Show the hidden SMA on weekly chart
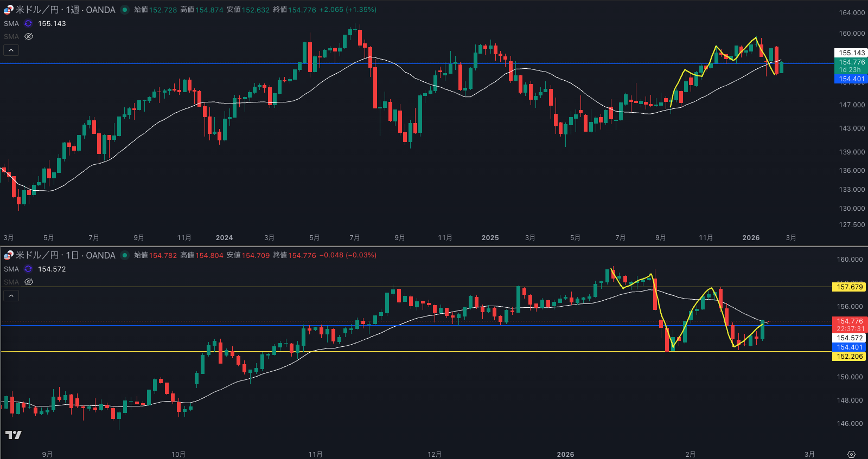868x459 pixels. 29,37
